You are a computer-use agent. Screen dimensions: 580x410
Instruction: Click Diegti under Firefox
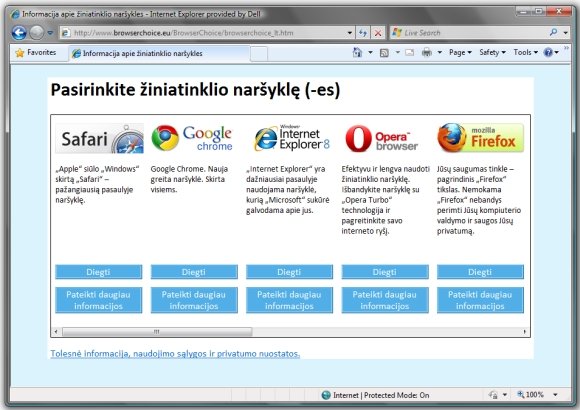point(480,272)
